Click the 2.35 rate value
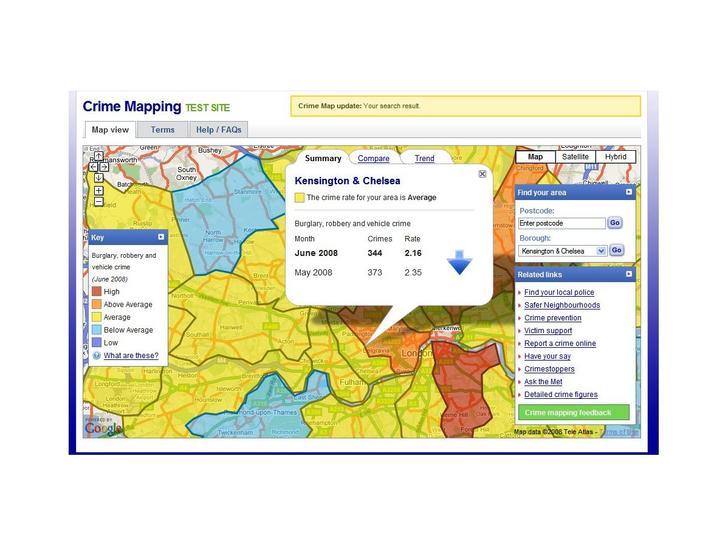 [x=413, y=273]
